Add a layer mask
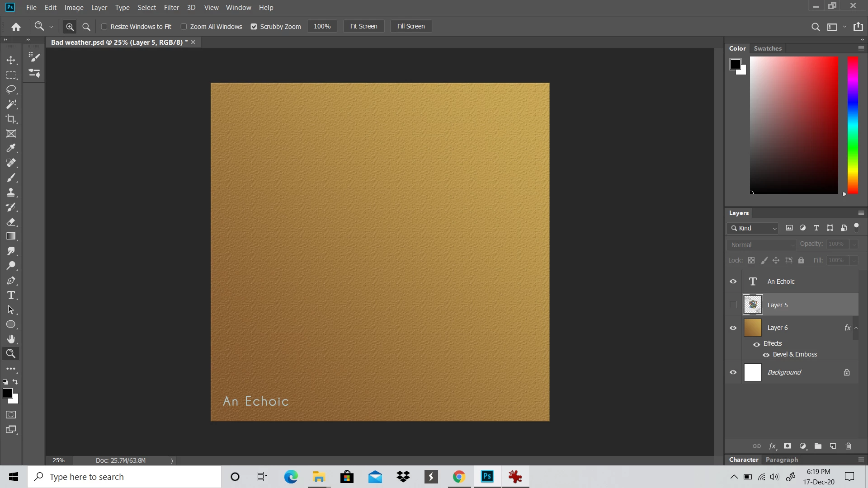This screenshot has width=868, height=488. point(788,446)
